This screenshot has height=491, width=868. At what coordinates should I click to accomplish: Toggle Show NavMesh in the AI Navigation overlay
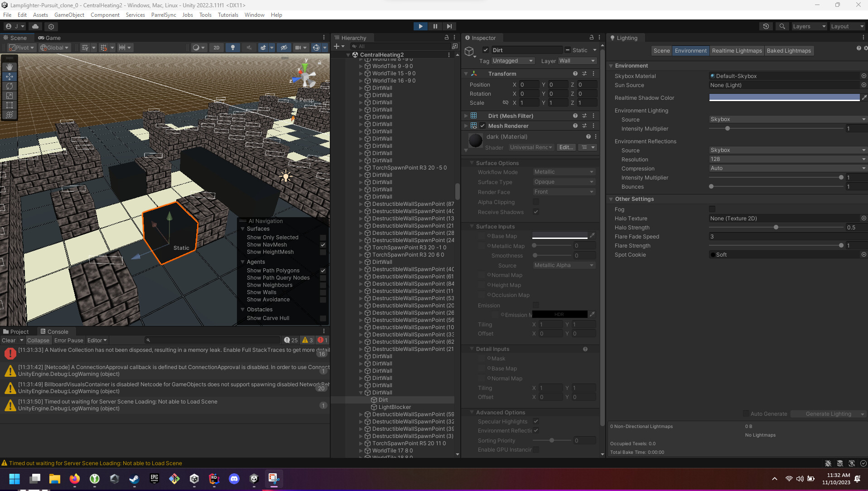pos(323,245)
